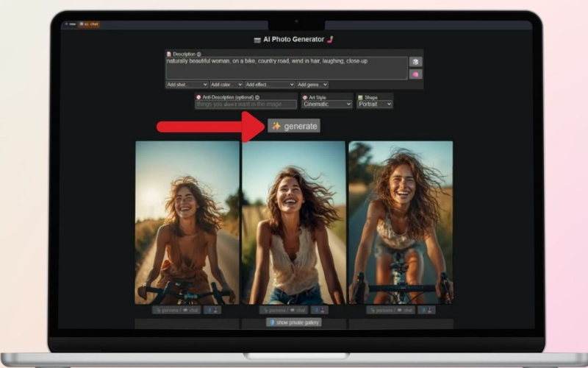Click show private gallery button

(293, 322)
